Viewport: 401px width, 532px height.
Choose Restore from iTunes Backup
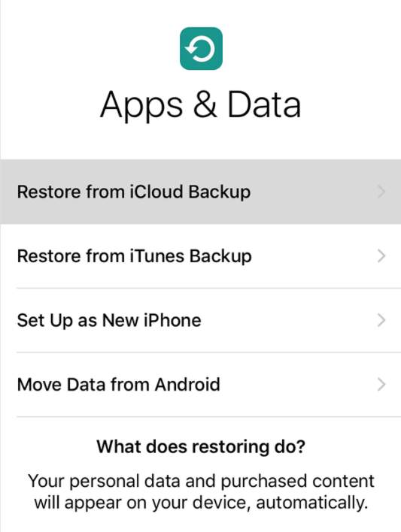(x=200, y=255)
